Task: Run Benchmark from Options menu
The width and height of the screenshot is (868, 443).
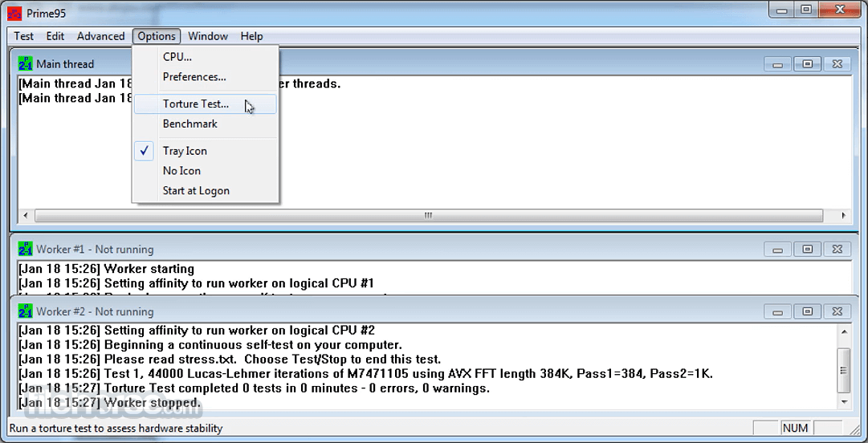Action: click(x=205, y=124)
